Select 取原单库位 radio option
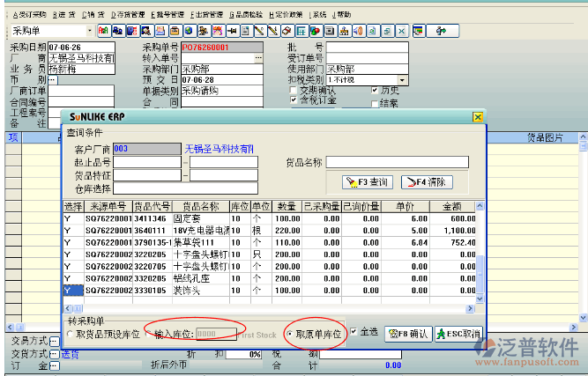The width and height of the screenshot is (588, 376). [x=290, y=334]
